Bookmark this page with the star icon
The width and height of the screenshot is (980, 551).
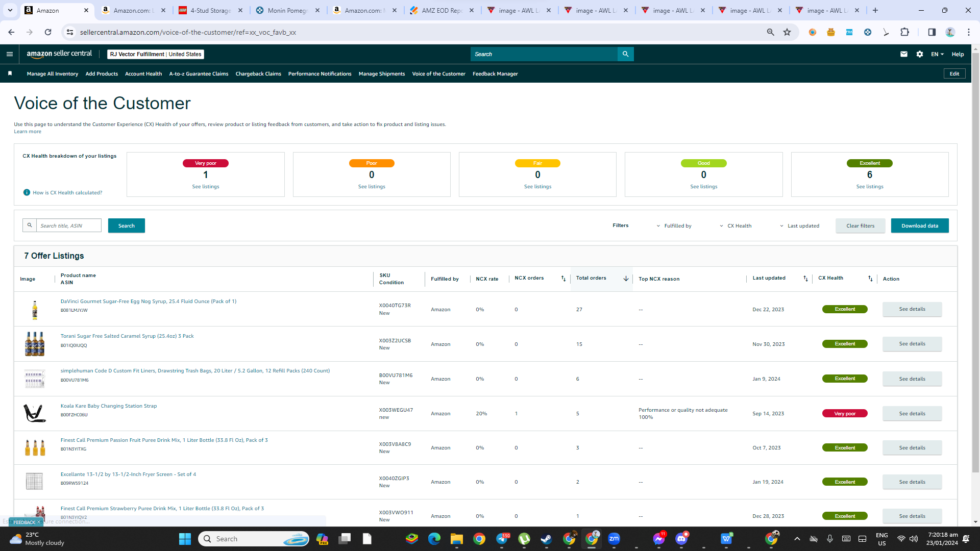[x=787, y=32]
